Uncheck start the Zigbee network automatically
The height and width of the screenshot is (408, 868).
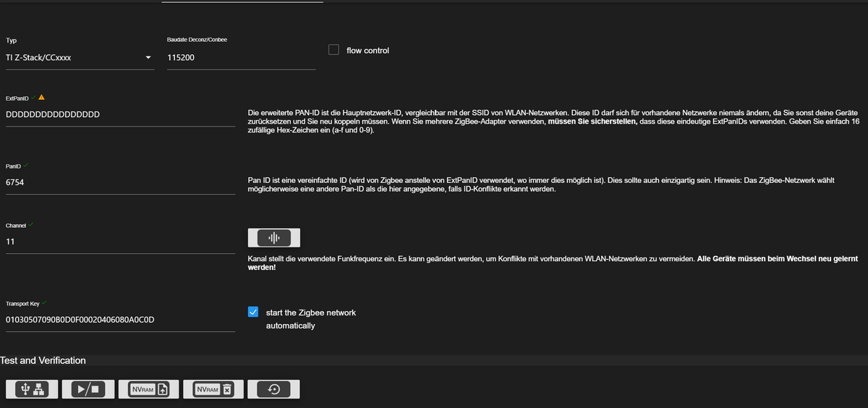tap(252, 312)
